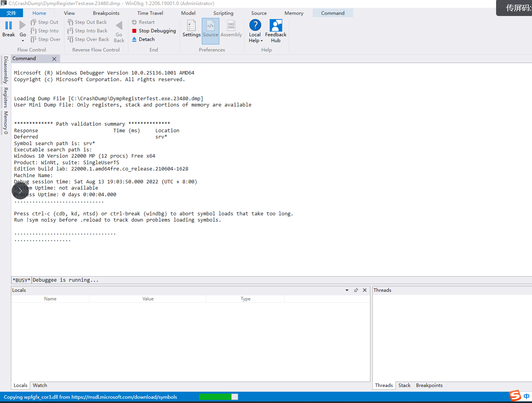
Task: Click the Go Back arrow icon
Action: pos(119,25)
